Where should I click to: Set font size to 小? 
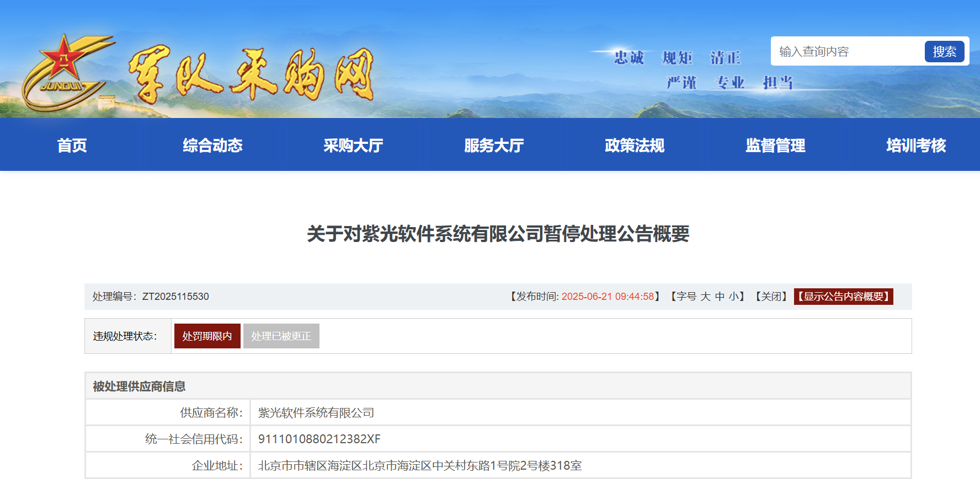[x=734, y=297]
